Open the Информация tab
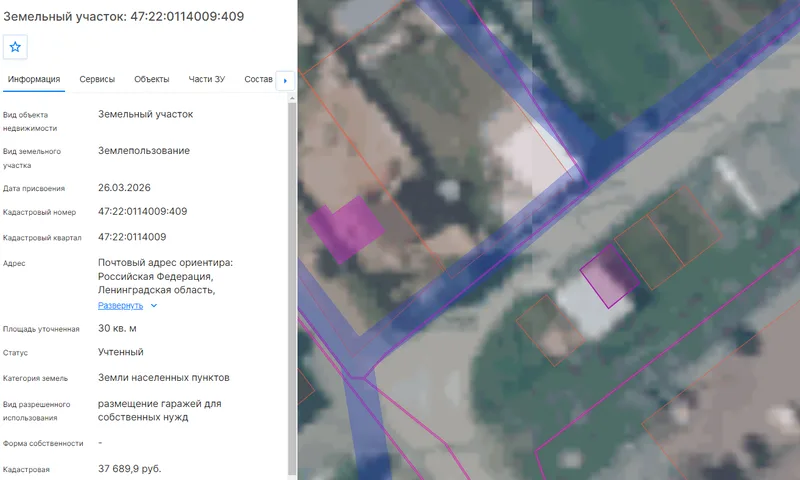 click(x=34, y=79)
